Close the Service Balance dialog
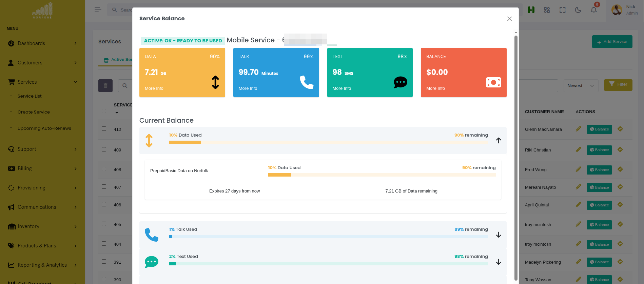This screenshot has width=644, height=284. (509, 19)
